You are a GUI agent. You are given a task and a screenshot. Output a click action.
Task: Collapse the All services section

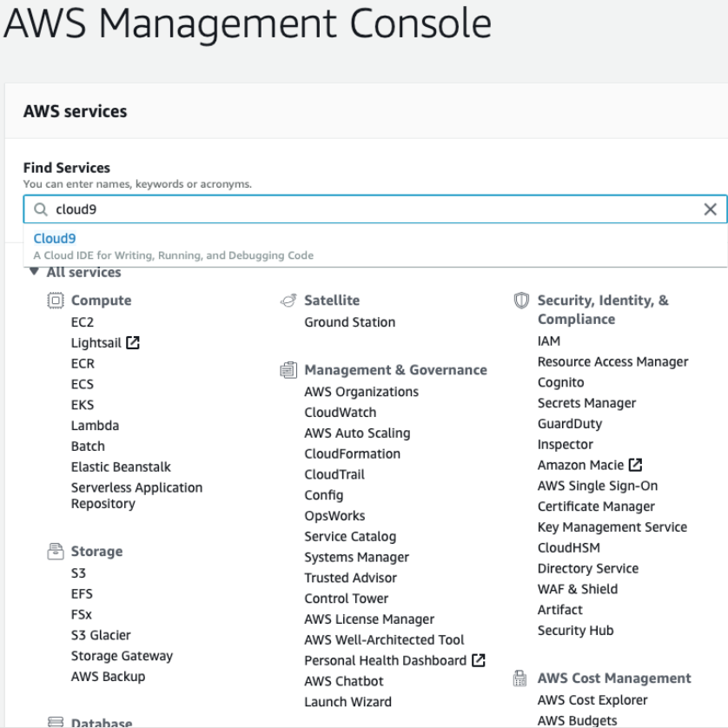[x=35, y=273]
